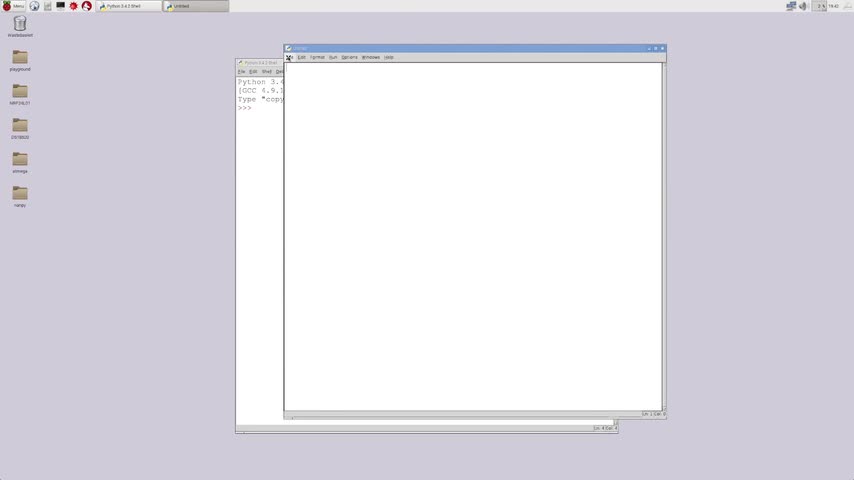
Task: Click the Ln Col status in Untitled editor
Action: pyautogui.click(x=654, y=414)
